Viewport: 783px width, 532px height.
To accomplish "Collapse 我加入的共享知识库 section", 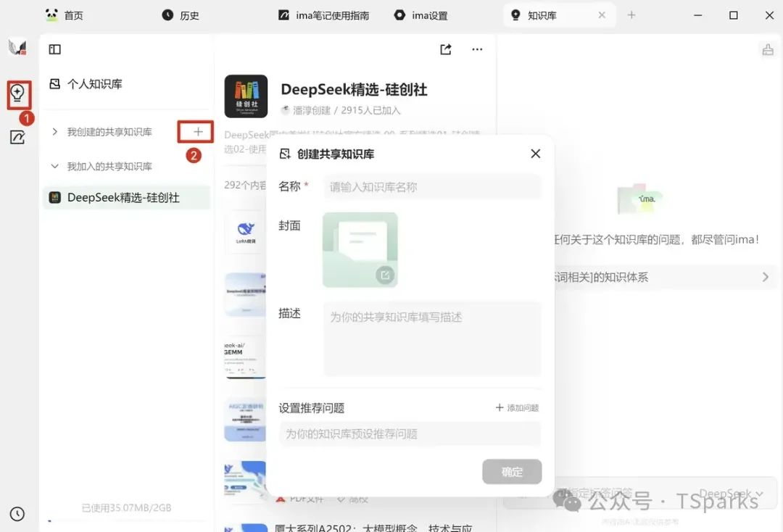I will [x=55, y=166].
